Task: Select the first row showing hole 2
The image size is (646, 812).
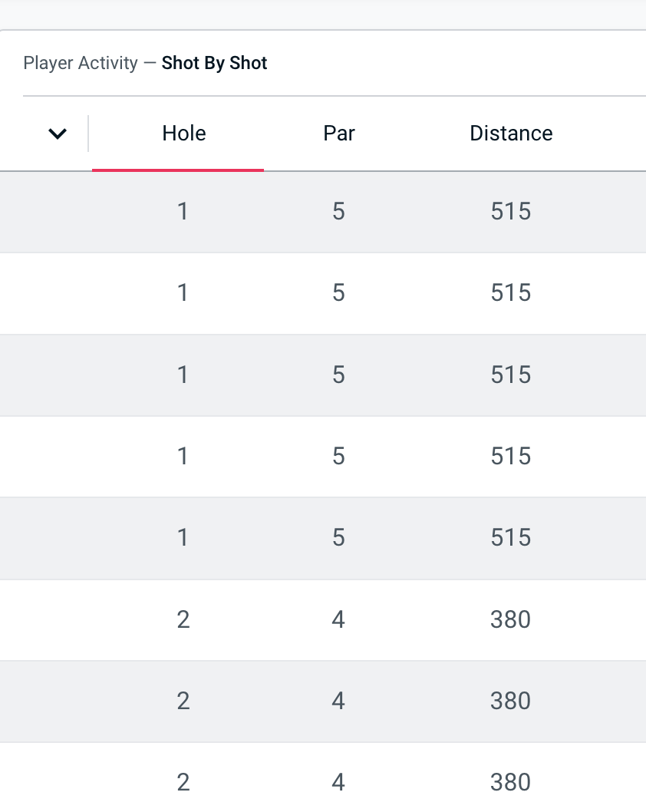Action: 183,619
